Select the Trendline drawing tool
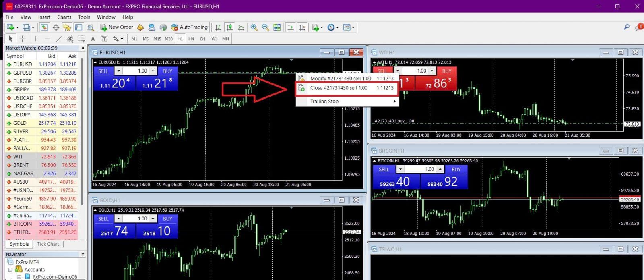Screen dimensions: 644x280 59,39
